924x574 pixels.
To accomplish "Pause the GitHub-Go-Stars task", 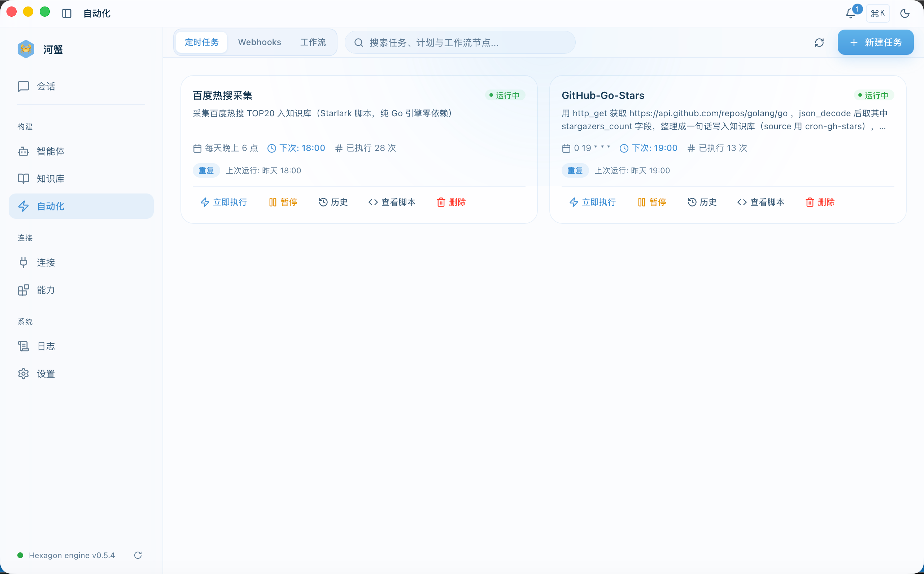I will (x=652, y=202).
